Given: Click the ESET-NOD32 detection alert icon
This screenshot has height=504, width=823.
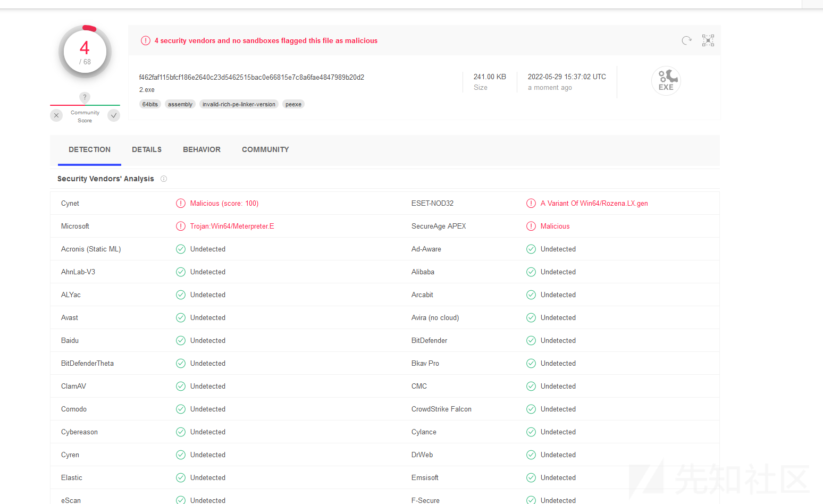Looking at the screenshot, I should point(531,203).
